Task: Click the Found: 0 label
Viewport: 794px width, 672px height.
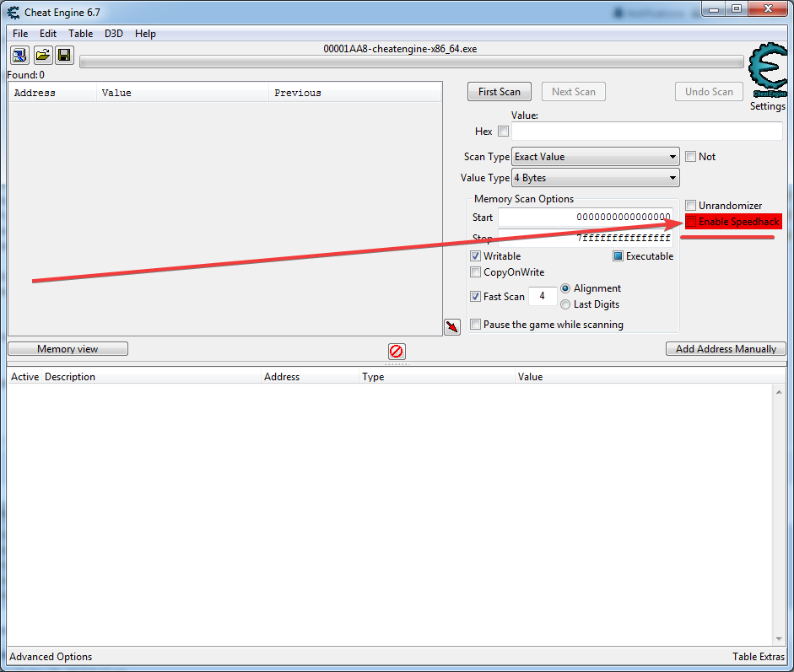Action: 26,75
